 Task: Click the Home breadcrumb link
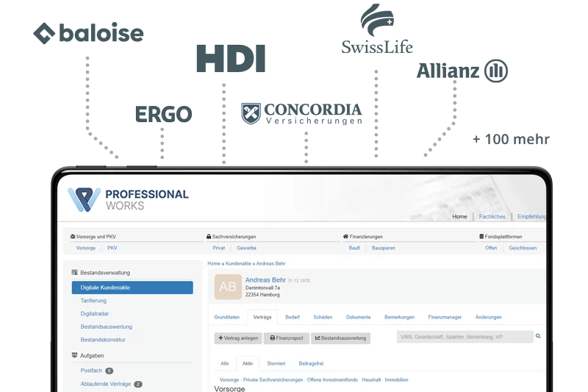click(214, 264)
